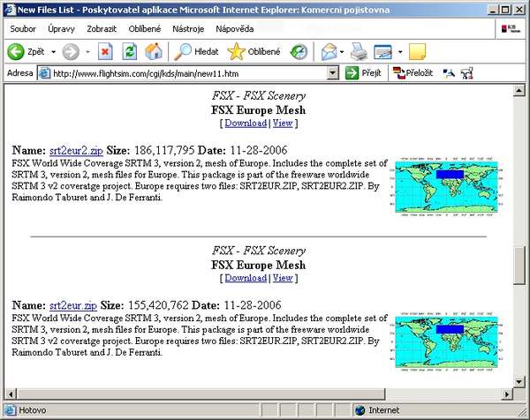530x420 pixels.
Task: Click the Hotovo status page icon
Action: point(10,410)
